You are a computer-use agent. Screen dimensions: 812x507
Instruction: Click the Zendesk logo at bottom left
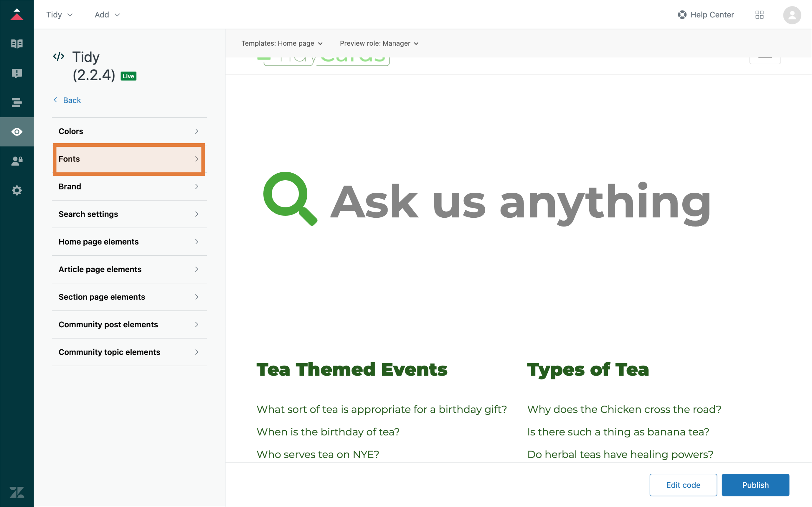coord(17,492)
